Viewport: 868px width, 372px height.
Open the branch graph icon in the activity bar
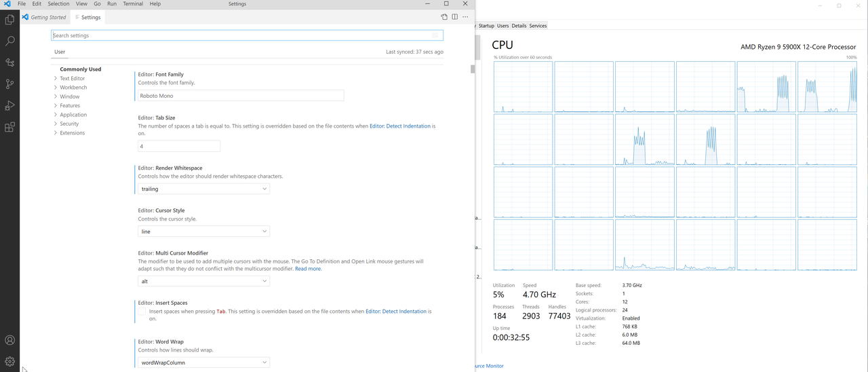[9, 62]
